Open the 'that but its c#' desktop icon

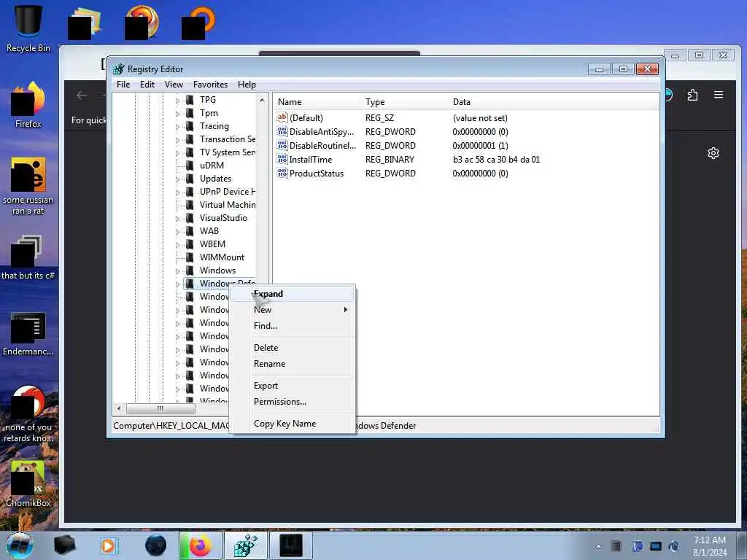tap(28, 257)
